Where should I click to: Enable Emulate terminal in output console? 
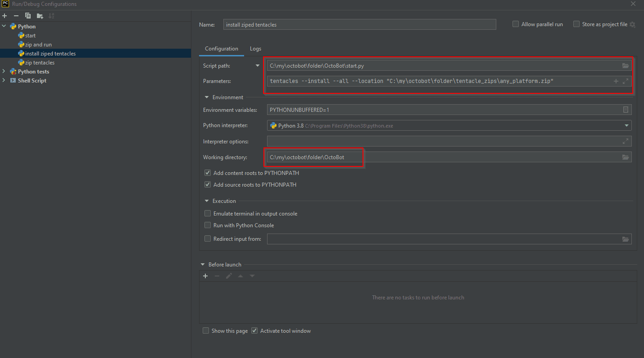click(208, 214)
